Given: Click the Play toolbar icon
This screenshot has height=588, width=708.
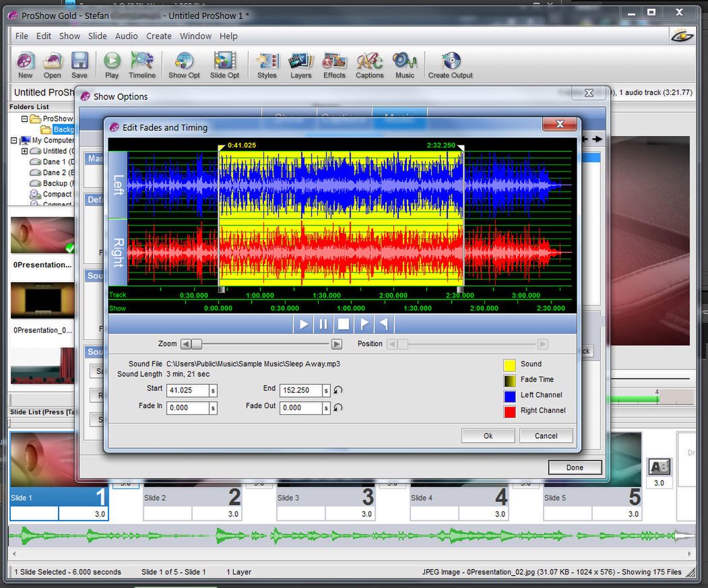Looking at the screenshot, I should pos(112,65).
